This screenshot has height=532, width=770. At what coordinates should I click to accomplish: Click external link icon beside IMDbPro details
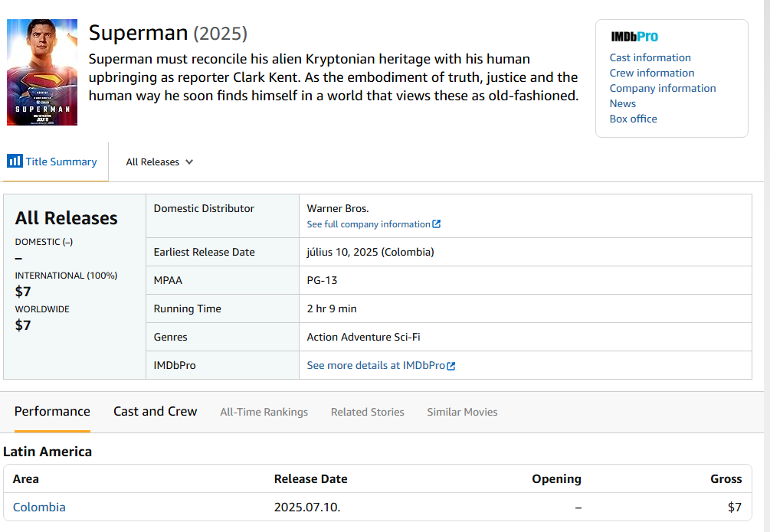pos(451,366)
